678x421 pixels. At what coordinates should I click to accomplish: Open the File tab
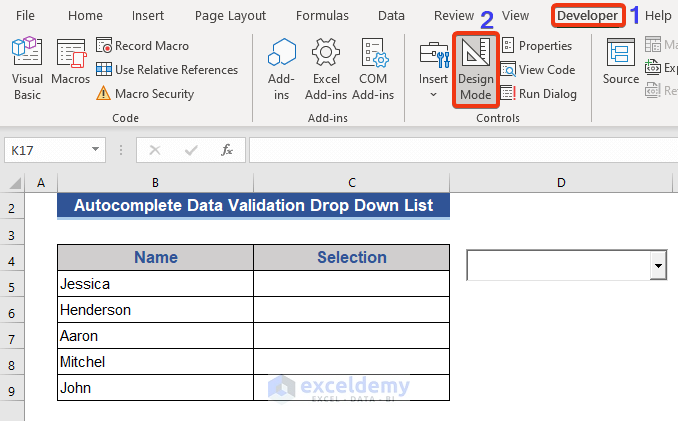click(x=25, y=16)
